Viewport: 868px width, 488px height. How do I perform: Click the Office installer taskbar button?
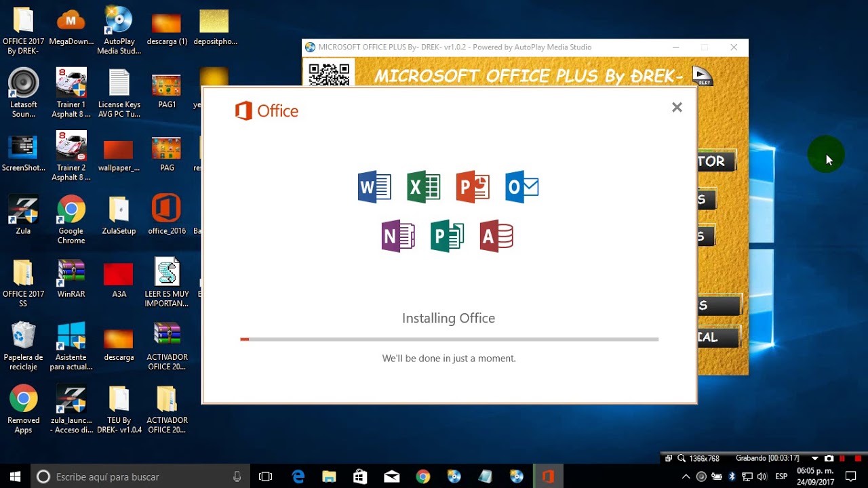pos(548,476)
